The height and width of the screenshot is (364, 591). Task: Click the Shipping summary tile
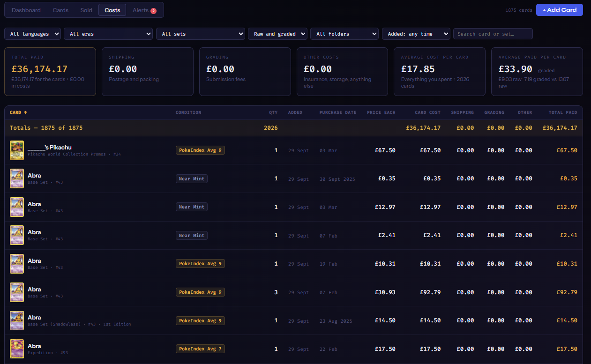coord(148,72)
